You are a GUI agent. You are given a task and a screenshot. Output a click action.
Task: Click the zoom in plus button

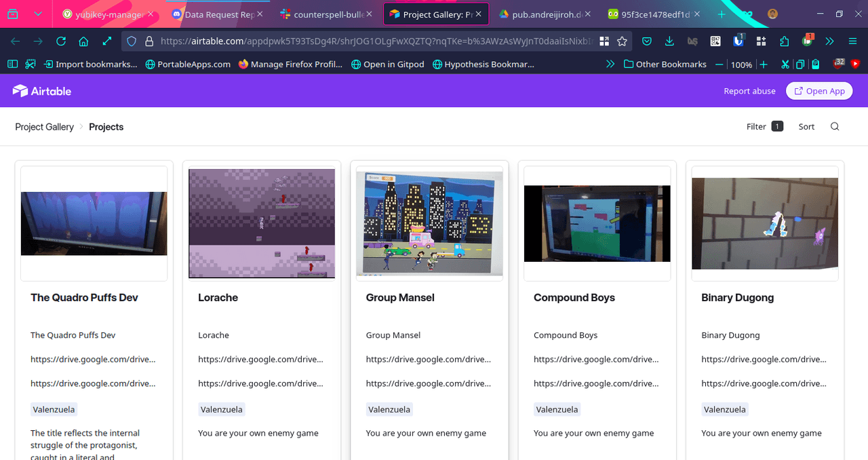click(764, 64)
